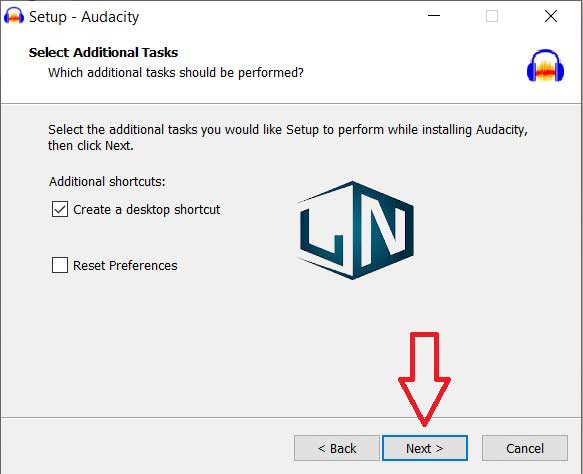Click the Which additional tasks should be performed text
The width and height of the screenshot is (583, 474).
point(176,72)
